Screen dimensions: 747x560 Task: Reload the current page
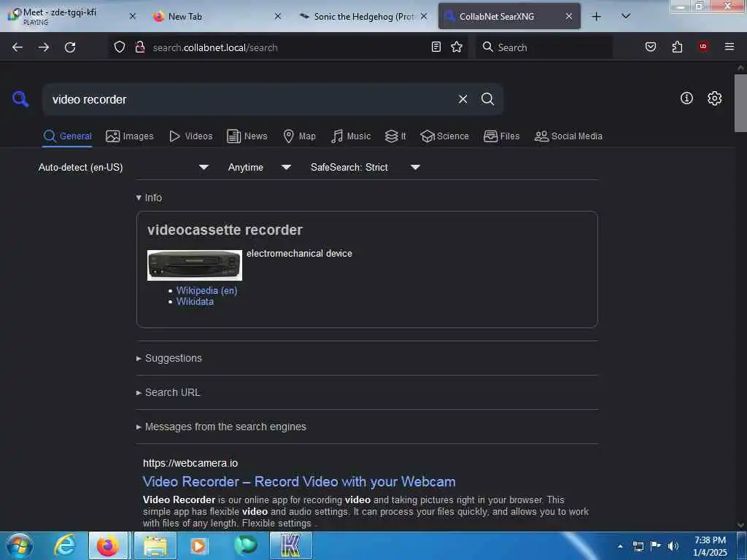[x=70, y=47]
